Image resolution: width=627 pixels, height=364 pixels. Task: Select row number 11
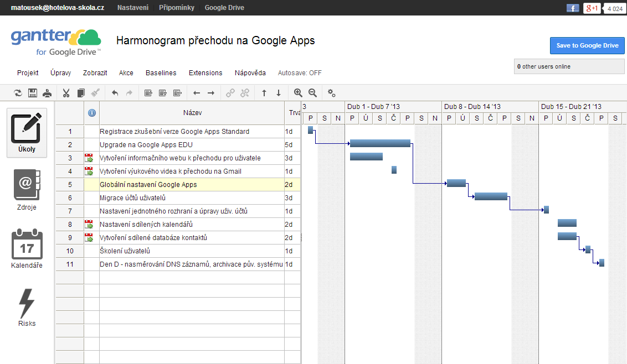70,264
